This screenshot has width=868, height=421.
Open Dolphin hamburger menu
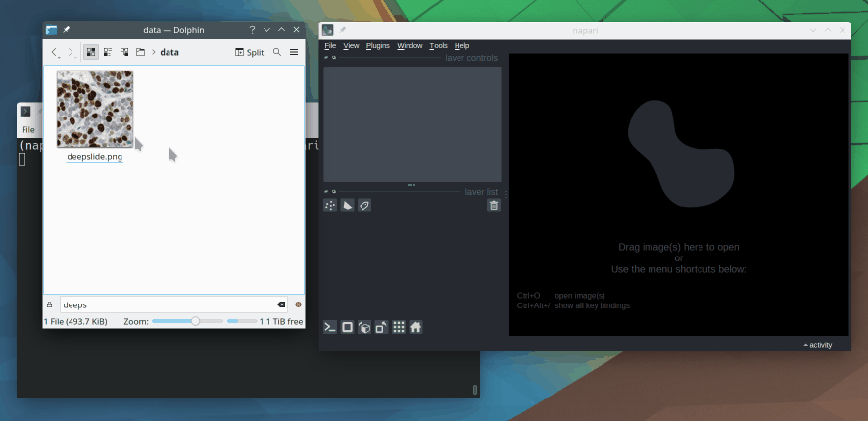click(294, 52)
